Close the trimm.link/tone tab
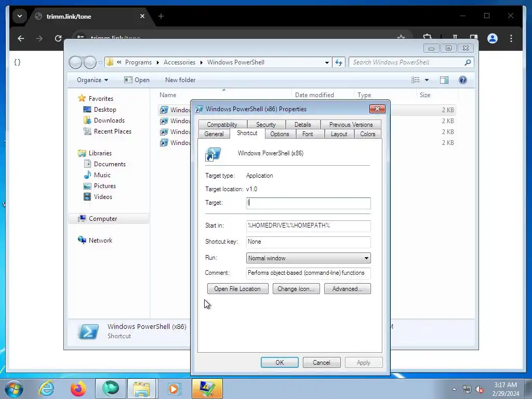 pos(142,16)
